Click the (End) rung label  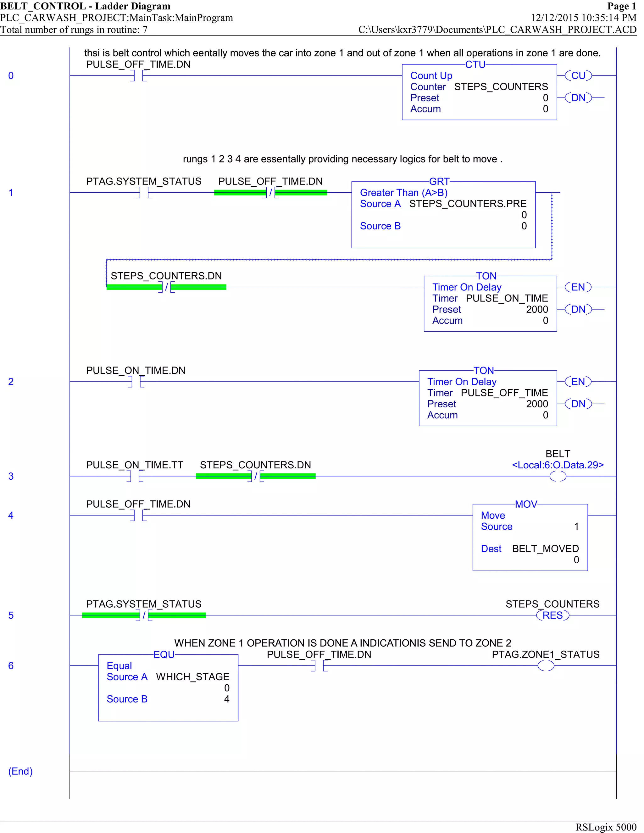21,771
